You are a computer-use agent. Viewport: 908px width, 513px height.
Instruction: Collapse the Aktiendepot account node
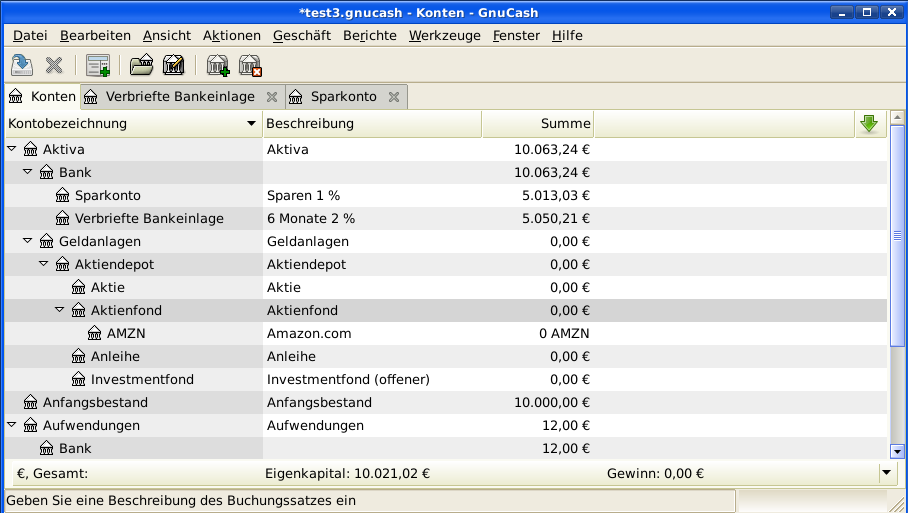click(x=44, y=265)
